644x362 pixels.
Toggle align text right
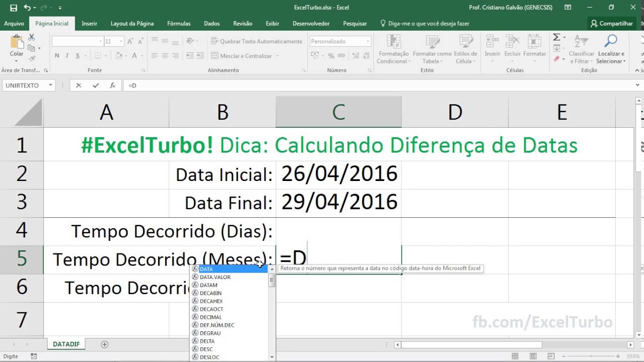point(176,56)
